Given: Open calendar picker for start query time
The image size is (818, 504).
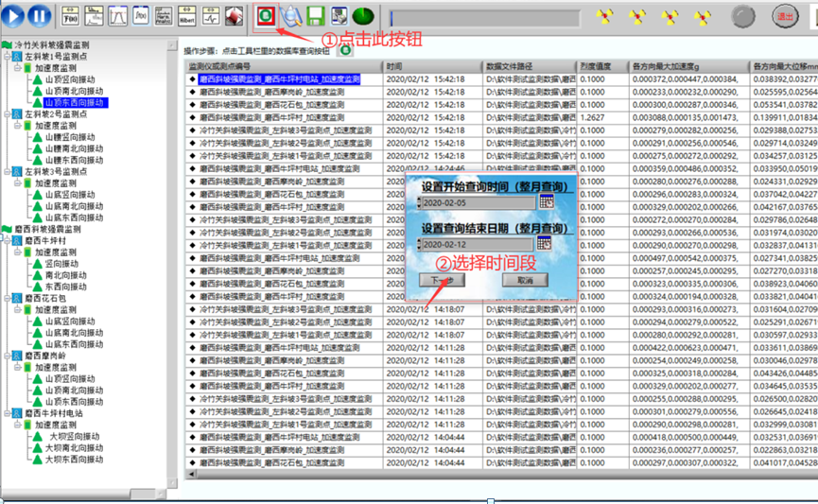Looking at the screenshot, I should [x=546, y=202].
